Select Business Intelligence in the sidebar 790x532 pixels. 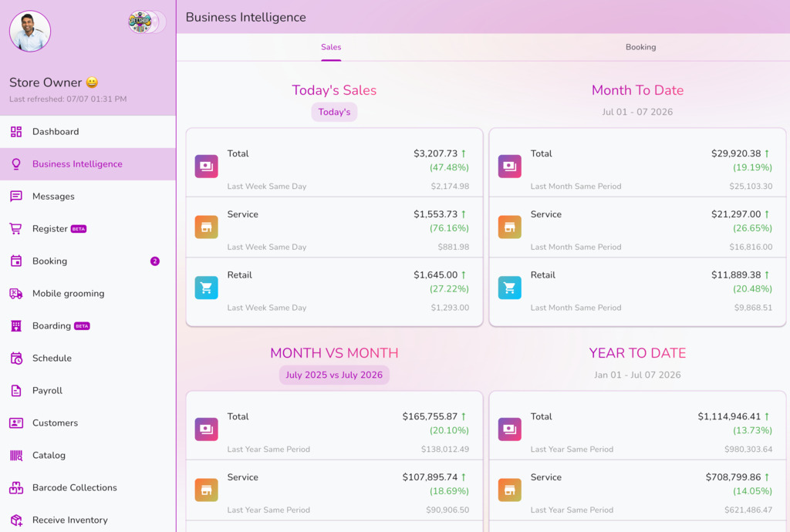tap(88, 164)
